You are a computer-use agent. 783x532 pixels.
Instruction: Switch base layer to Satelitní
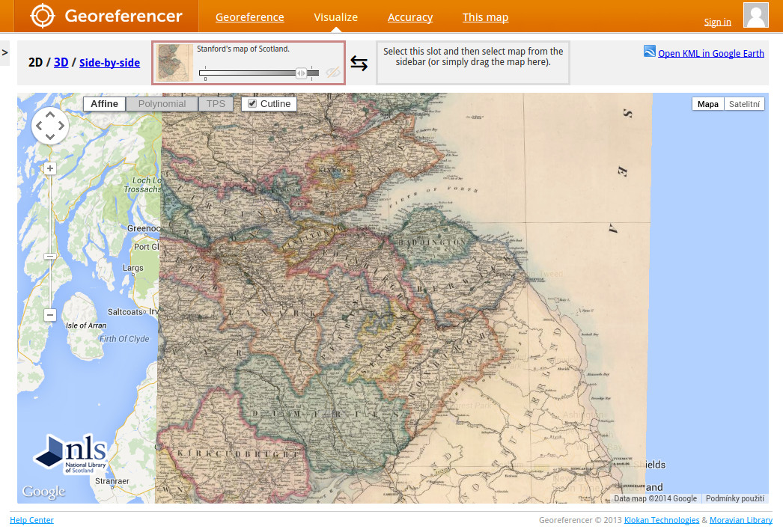[x=744, y=104]
